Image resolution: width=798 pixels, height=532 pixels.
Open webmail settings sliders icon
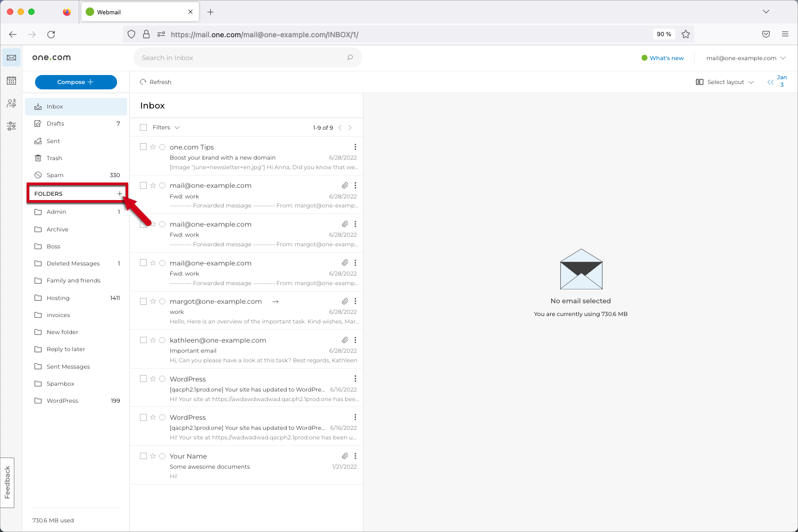pyautogui.click(x=11, y=126)
